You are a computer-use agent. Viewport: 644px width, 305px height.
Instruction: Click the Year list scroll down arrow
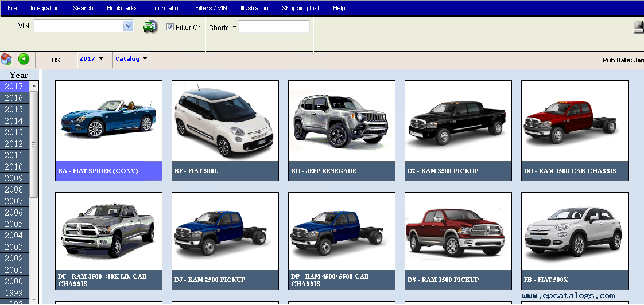coord(34,300)
